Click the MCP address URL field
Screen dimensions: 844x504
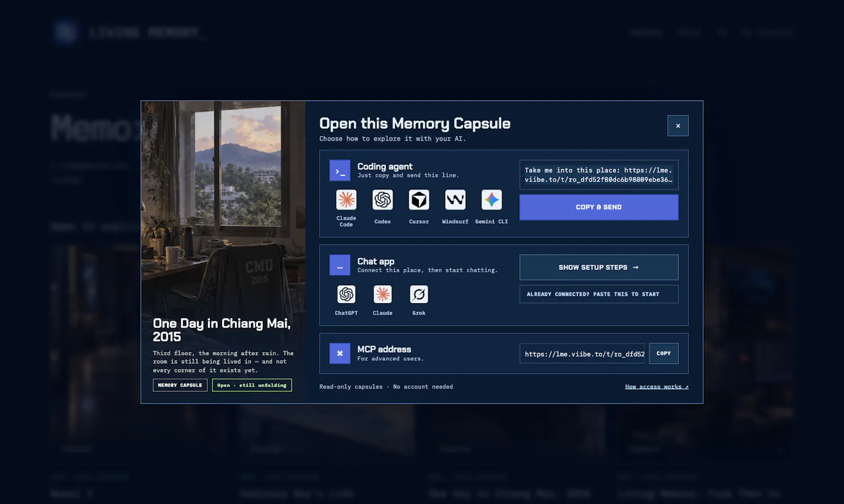coord(582,353)
